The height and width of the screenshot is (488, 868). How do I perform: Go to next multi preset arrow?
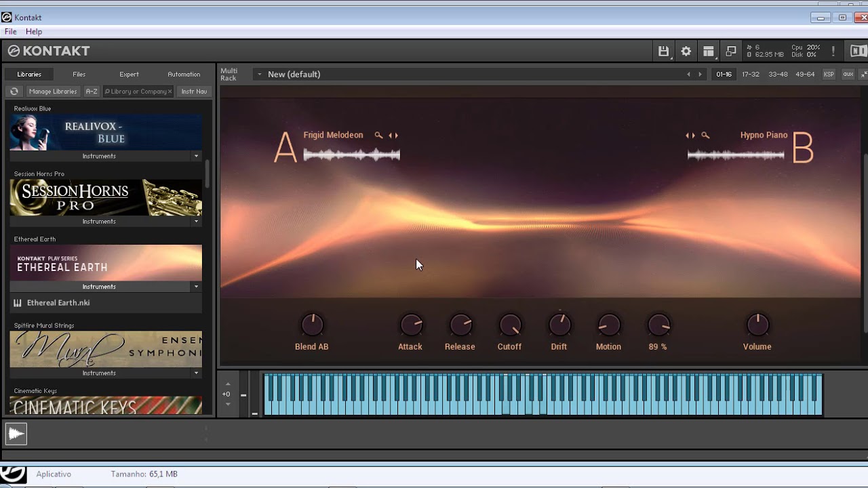click(x=701, y=75)
